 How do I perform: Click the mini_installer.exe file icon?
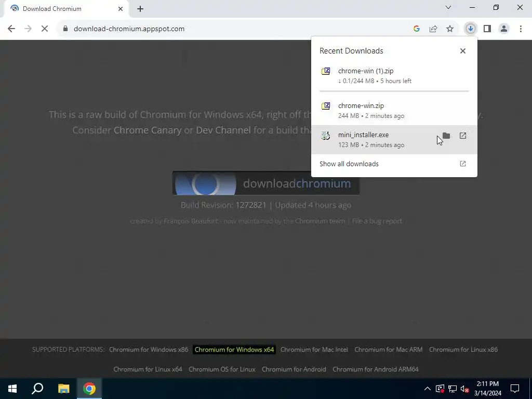326,136
